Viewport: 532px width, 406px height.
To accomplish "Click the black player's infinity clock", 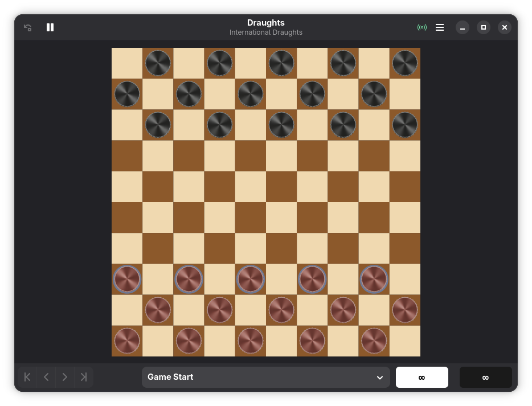I will [x=485, y=377].
